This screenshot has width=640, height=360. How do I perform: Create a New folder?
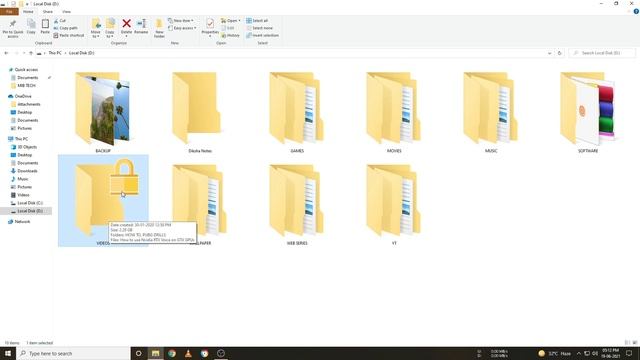(159, 28)
